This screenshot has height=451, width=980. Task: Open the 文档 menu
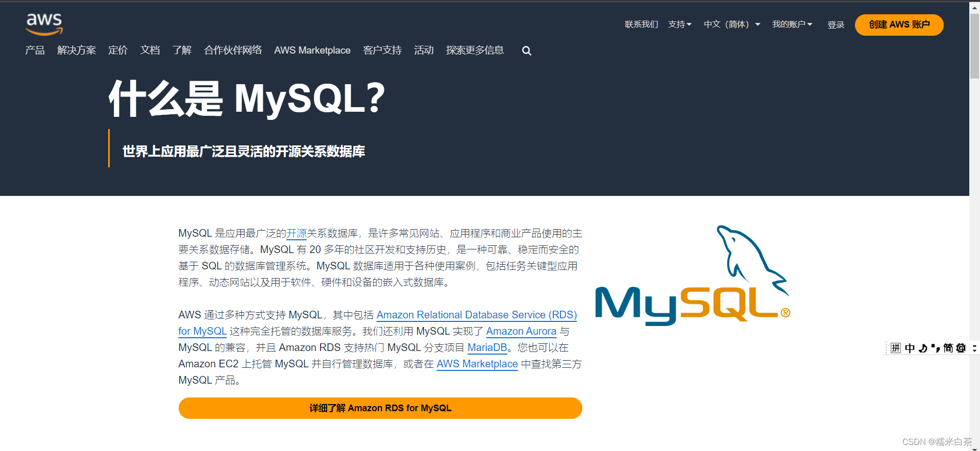point(150,50)
